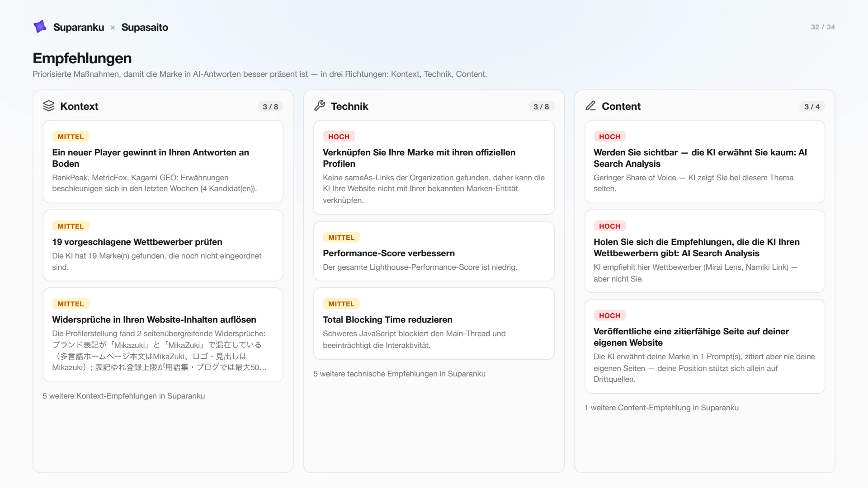Open 'Total Blocking Time reduzieren' card
Screen dimensions: 868x488
pyautogui.click(x=434, y=324)
